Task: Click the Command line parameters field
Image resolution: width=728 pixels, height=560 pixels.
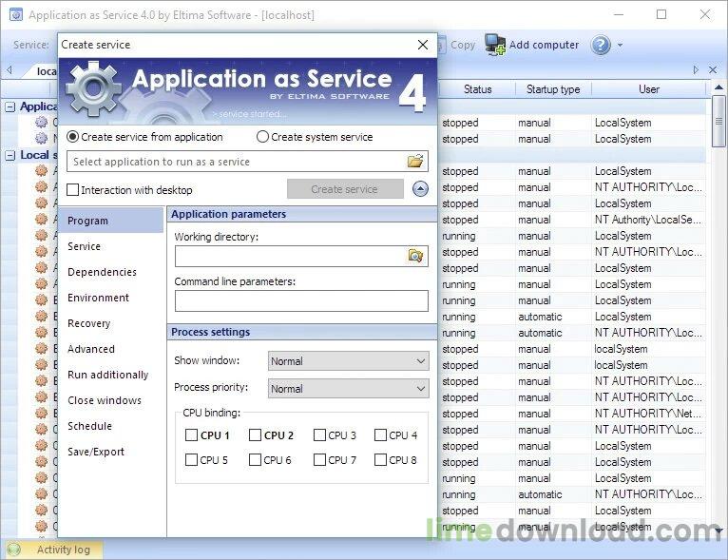Action: (301, 300)
